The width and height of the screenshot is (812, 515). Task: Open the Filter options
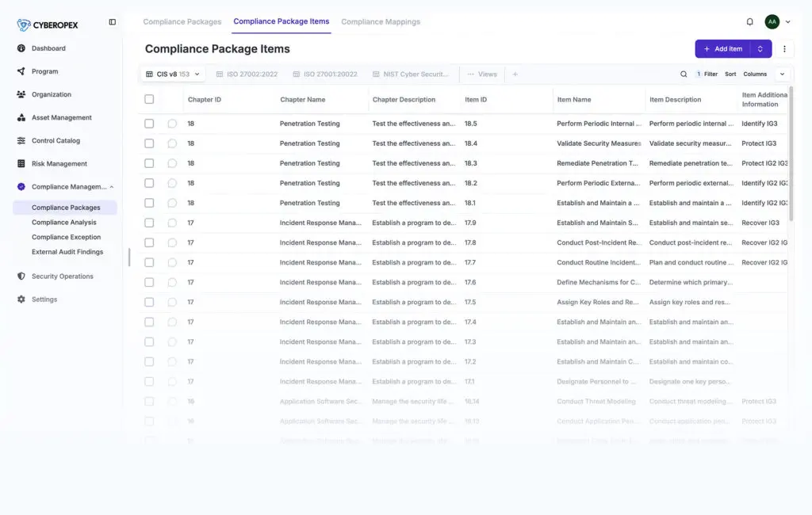(707, 74)
